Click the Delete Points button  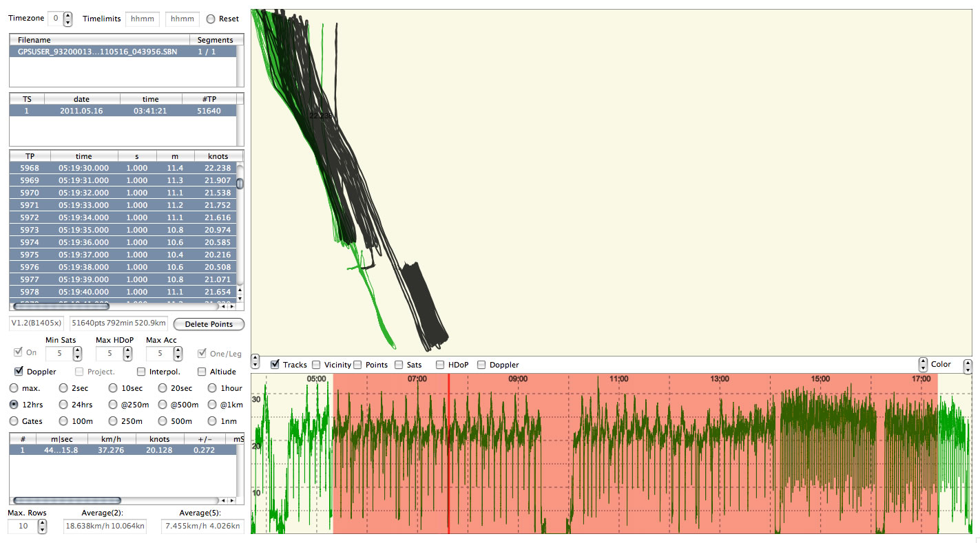tap(209, 324)
